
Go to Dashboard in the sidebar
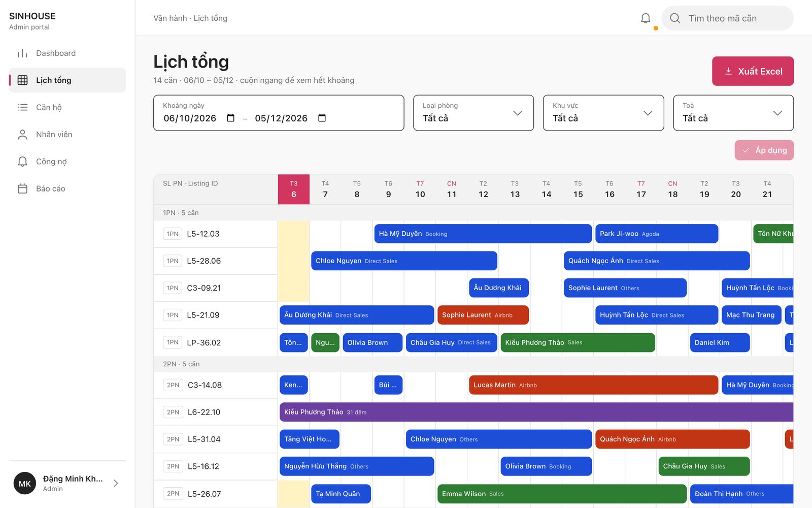(x=67, y=53)
